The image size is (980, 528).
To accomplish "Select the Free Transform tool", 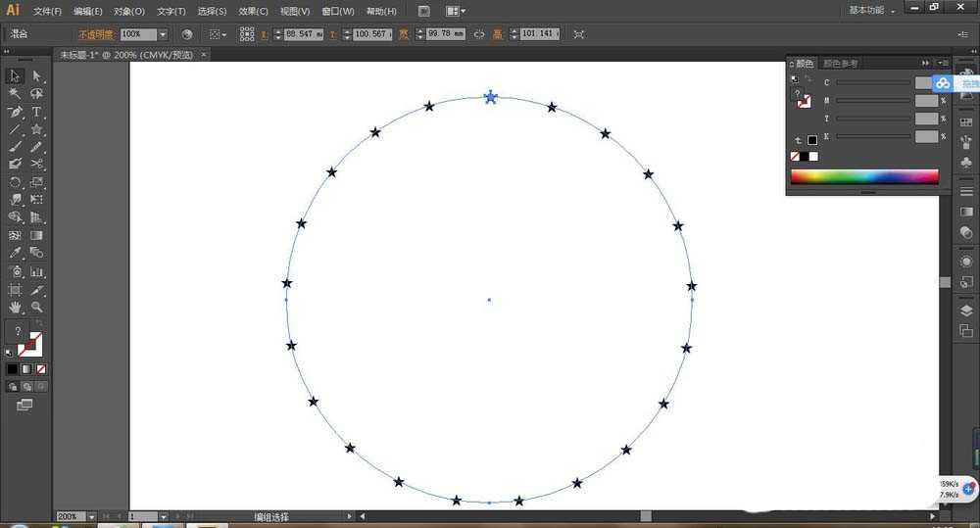I will (x=37, y=199).
